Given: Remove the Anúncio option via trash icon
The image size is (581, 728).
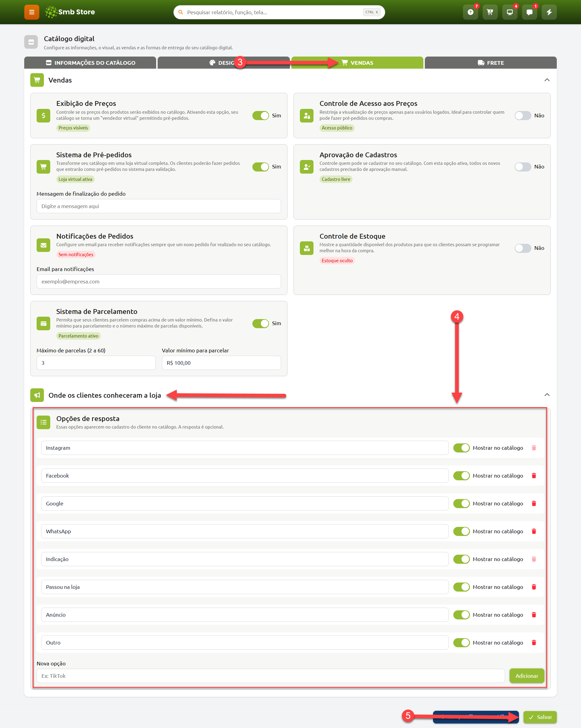Looking at the screenshot, I should point(534,615).
